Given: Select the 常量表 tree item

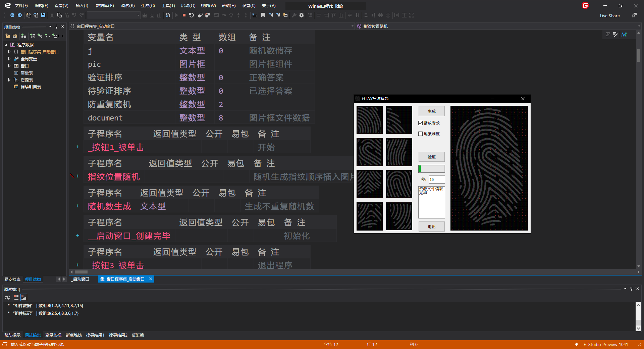Looking at the screenshot, I should pos(27,73).
